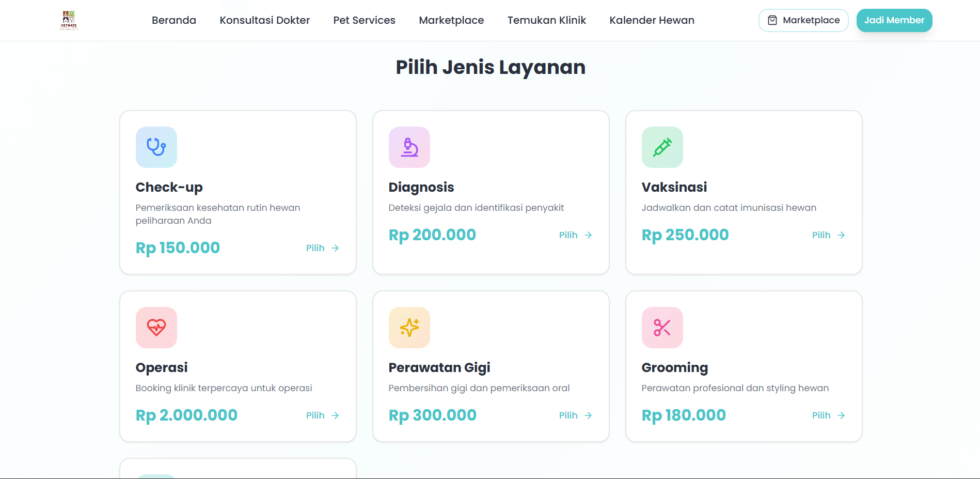Screen dimensions: 980x479
Task: Open Kalender Hewan navigation item
Action: click(x=652, y=20)
